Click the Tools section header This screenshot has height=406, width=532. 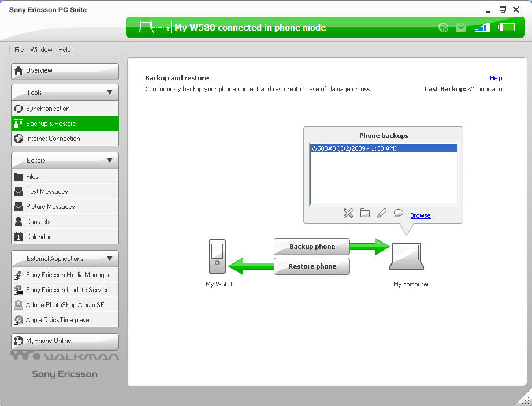(65, 92)
